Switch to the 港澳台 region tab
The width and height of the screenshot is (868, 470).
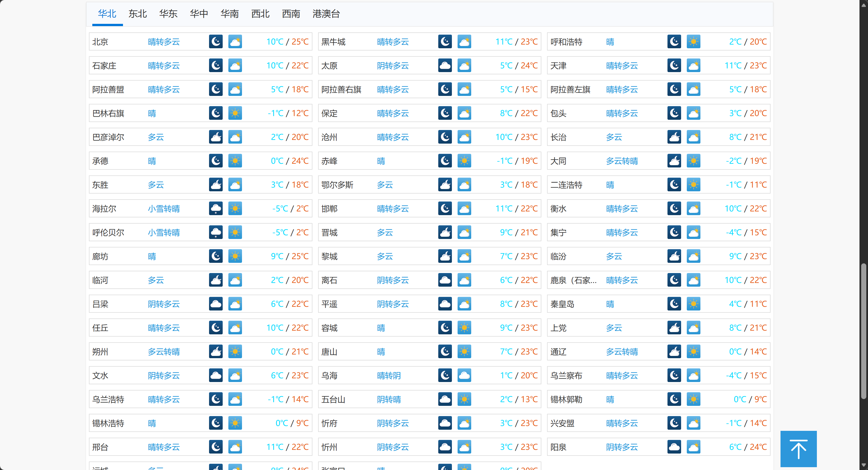click(x=325, y=14)
